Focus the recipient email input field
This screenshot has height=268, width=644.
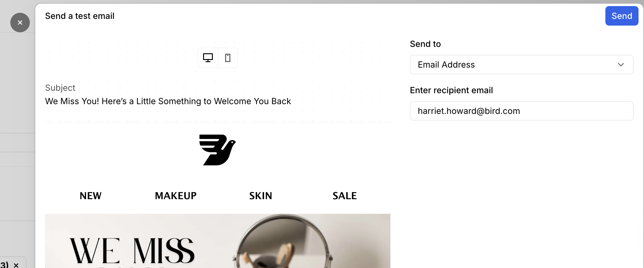[x=521, y=111]
